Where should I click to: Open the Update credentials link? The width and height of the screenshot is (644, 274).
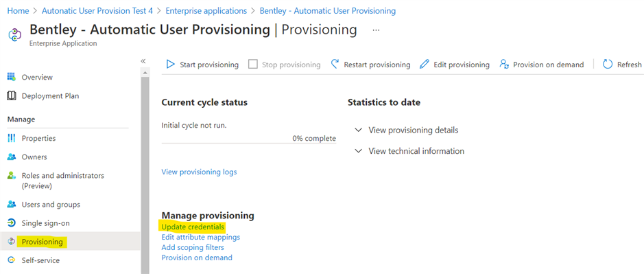coord(193,227)
